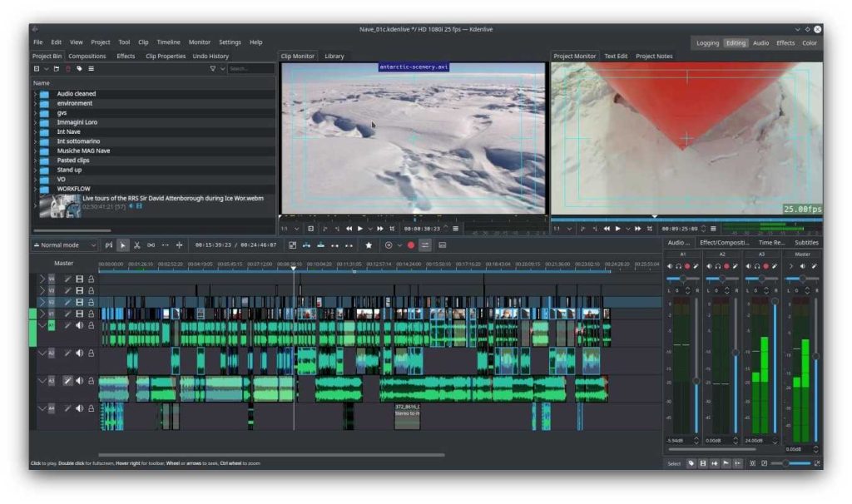The width and height of the screenshot is (852, 504).
Task: Create a new folder in the Project Bin
Action: tap(57, 70)
